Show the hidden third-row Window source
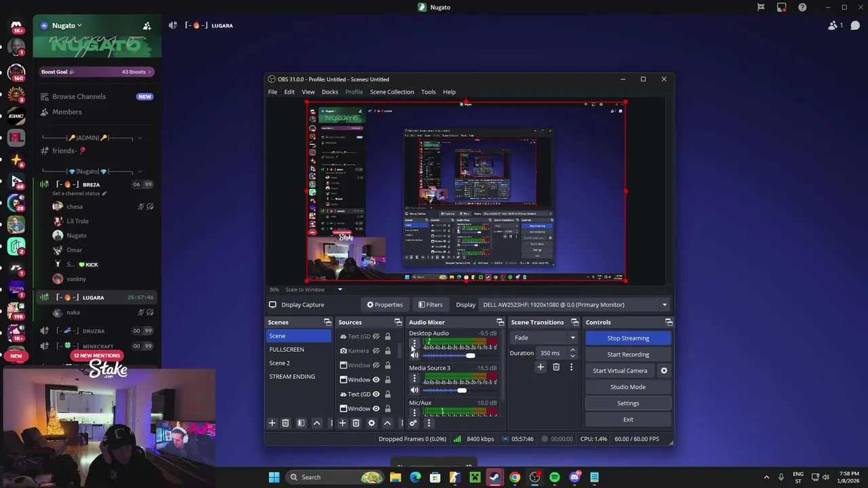Screen dimensions: 868x488 [376, 365]
